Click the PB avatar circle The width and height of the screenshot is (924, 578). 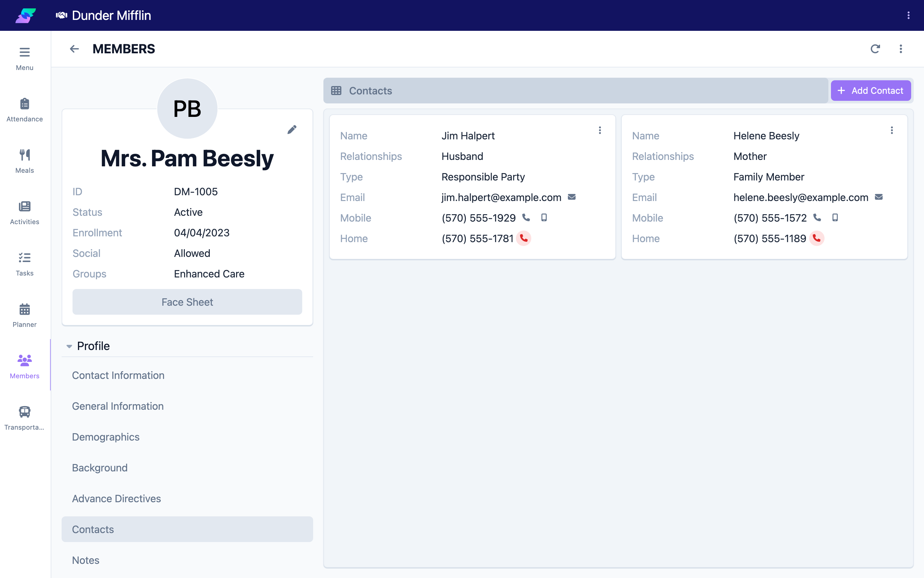coord(187,109)
